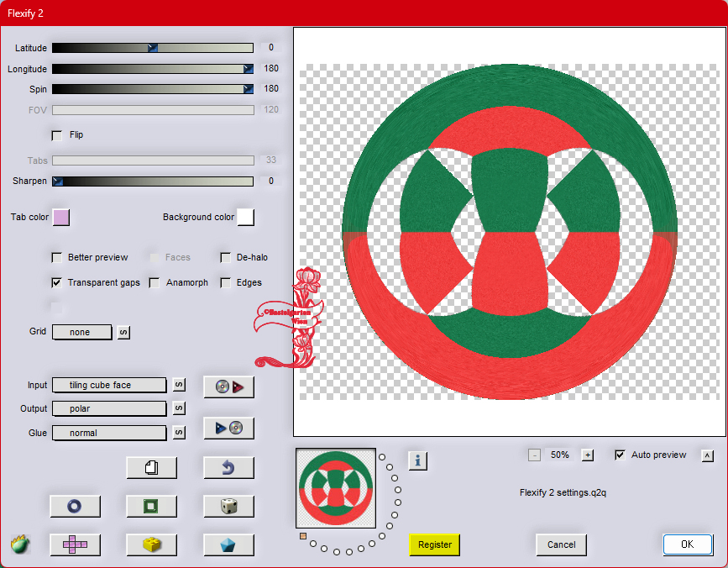This screenshot has width=728, height=568.
Task: Click the random dice button
Action: (x=228, y=506)
